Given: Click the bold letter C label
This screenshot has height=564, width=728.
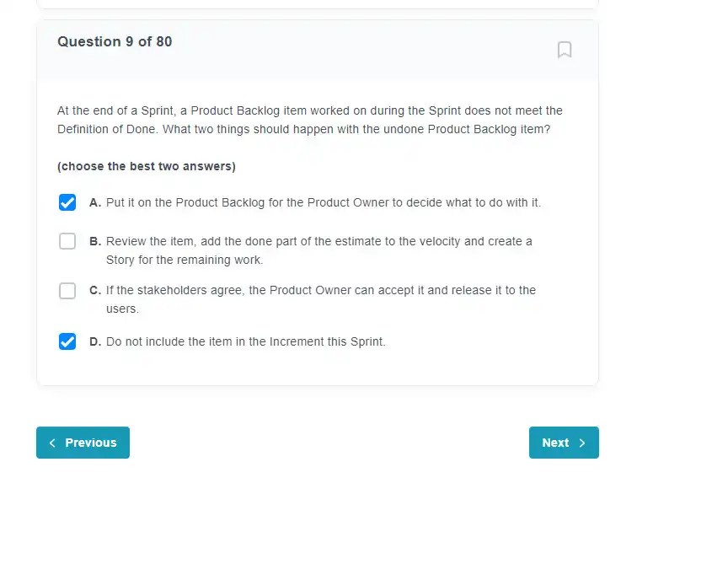Looking at the screenshot, I should 95,290.
